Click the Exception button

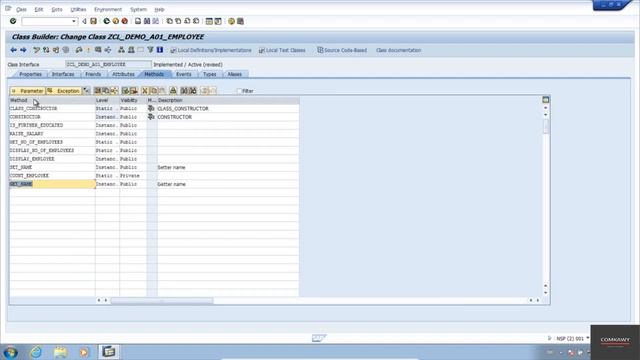[64, 91]
